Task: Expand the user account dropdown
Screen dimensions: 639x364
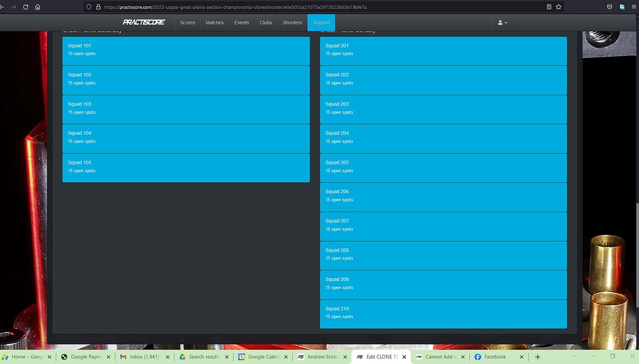Action: pyautogui.click(x=502, y=22)
